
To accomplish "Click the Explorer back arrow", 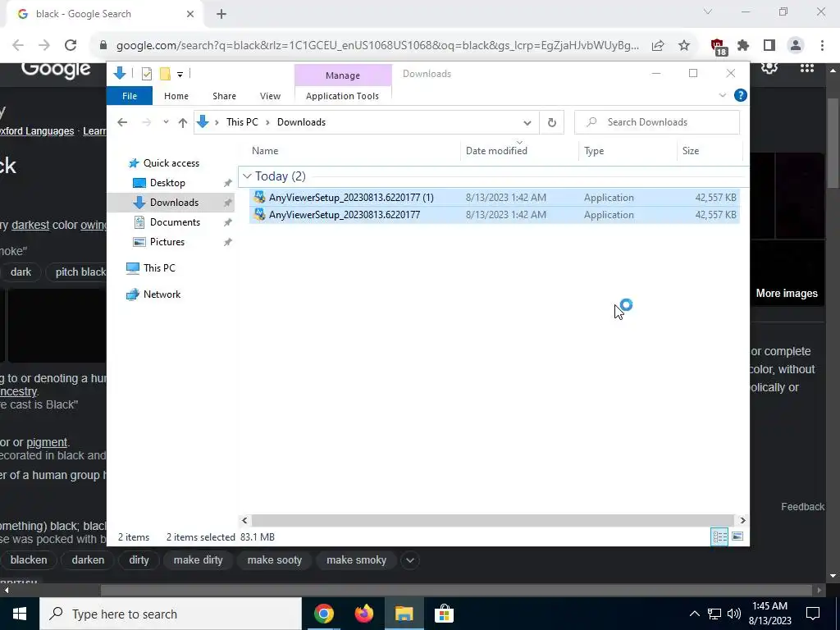I will tap(122, 122).
